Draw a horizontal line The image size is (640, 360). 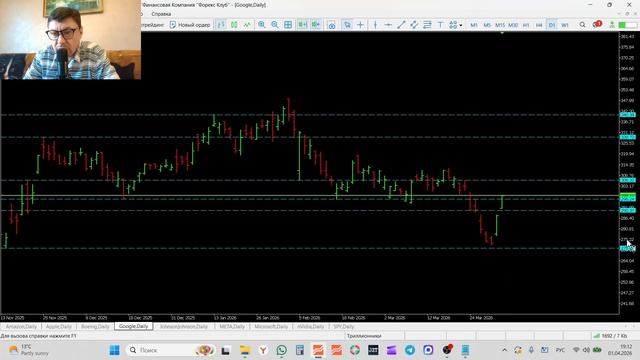coord(388,25)
